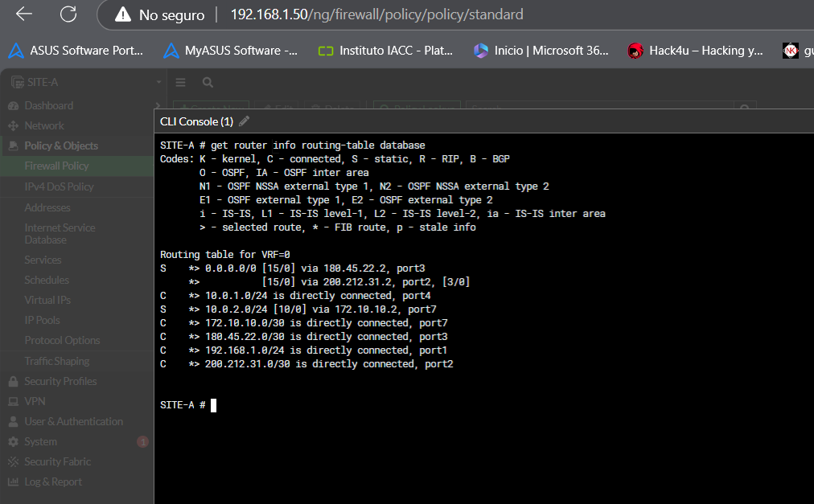Viewport: 814px width, 504px height.
Task: Go back using the browser back arrow
Action: click(x=24, y=14)
